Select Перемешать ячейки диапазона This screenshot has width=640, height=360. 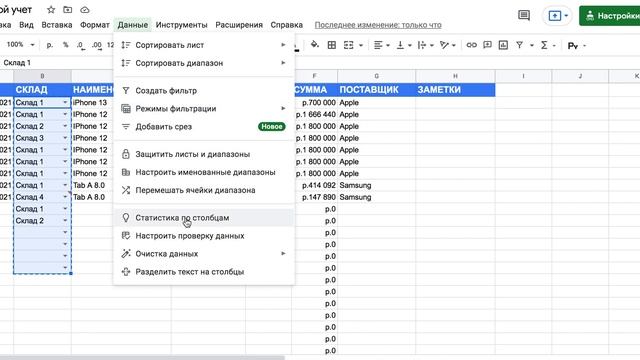tap(204, 190)
